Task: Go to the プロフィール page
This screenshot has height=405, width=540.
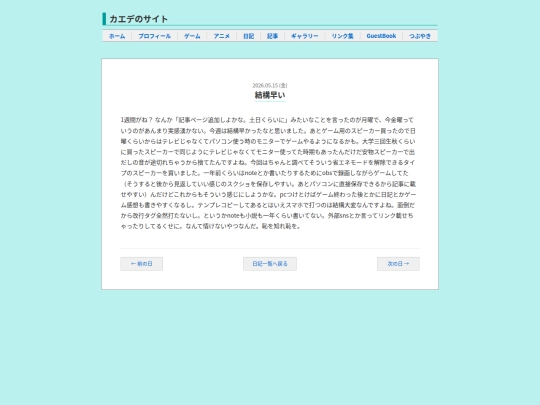Action: 155,36
